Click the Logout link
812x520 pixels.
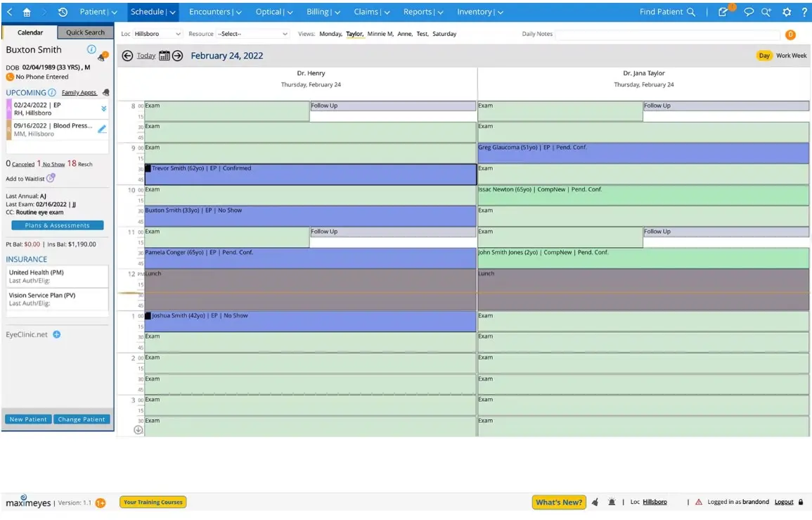tap(783, 502)
